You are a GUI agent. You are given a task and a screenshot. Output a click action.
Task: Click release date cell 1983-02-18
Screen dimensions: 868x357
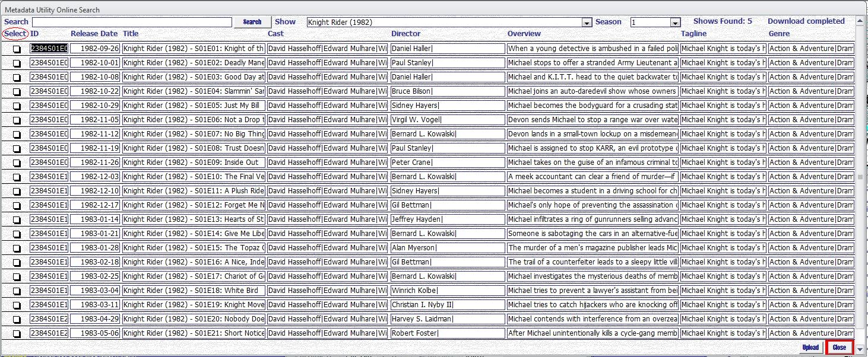[95, 262]
